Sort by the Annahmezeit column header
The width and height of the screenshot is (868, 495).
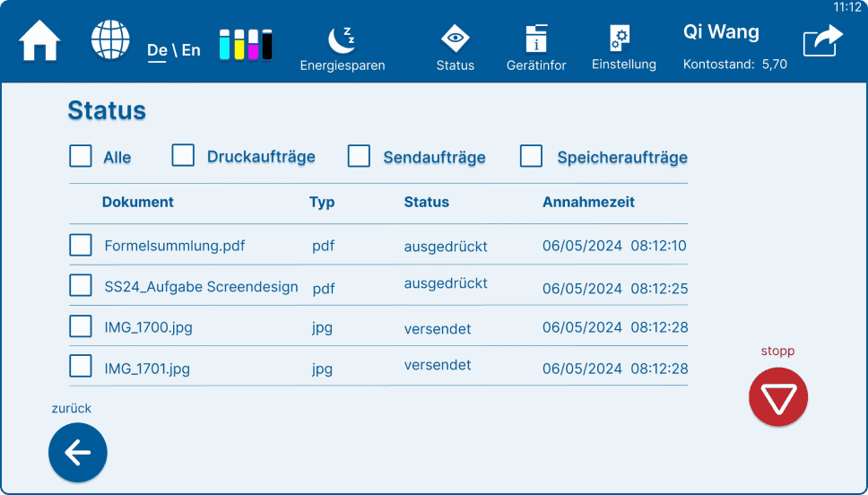click(588, 202)
